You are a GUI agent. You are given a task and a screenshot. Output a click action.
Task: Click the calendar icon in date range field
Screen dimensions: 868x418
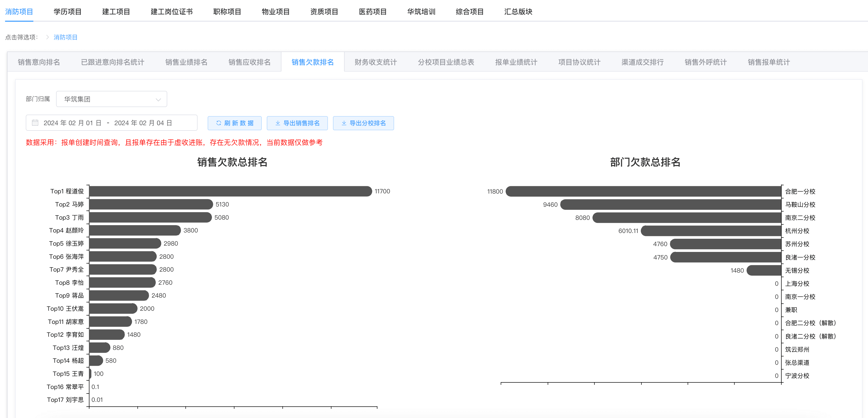pos(35,123)
